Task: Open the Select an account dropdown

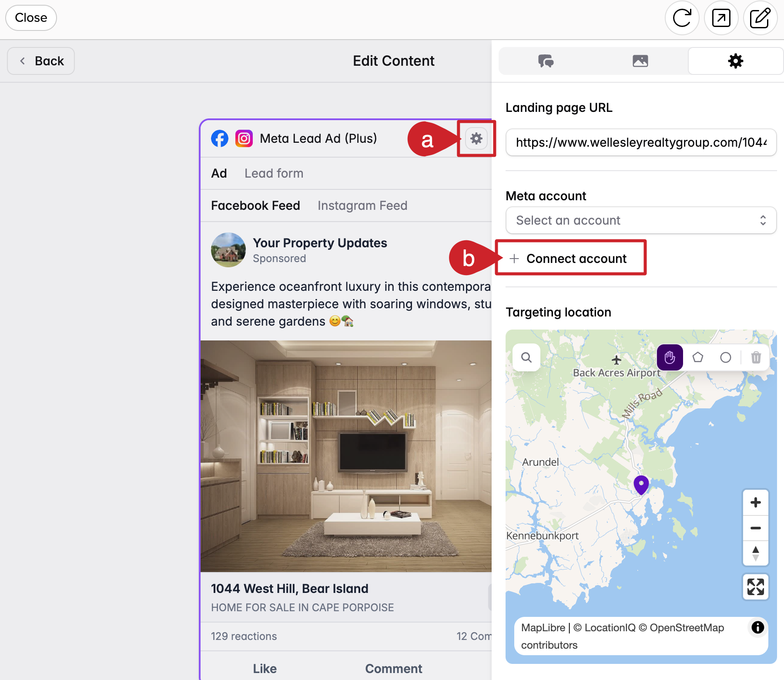Action: coord(641,220)
